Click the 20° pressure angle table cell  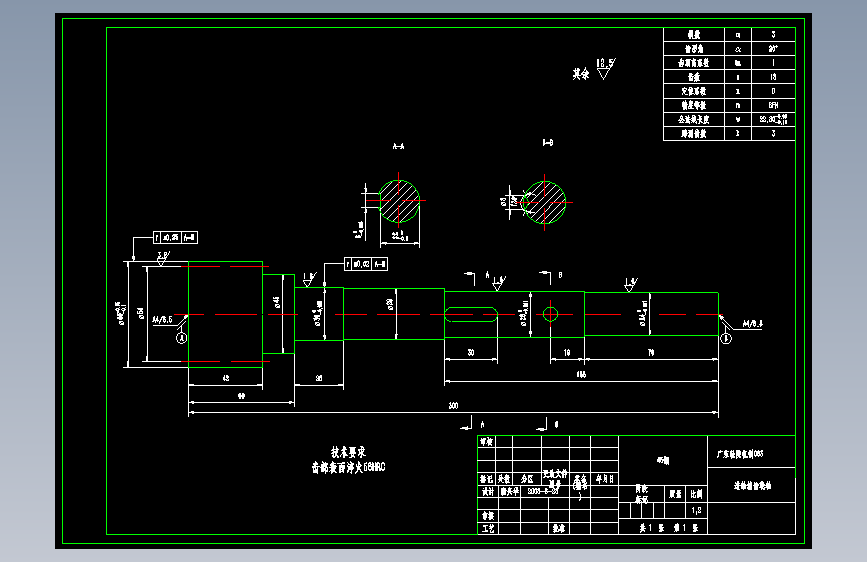coord(773,49)
